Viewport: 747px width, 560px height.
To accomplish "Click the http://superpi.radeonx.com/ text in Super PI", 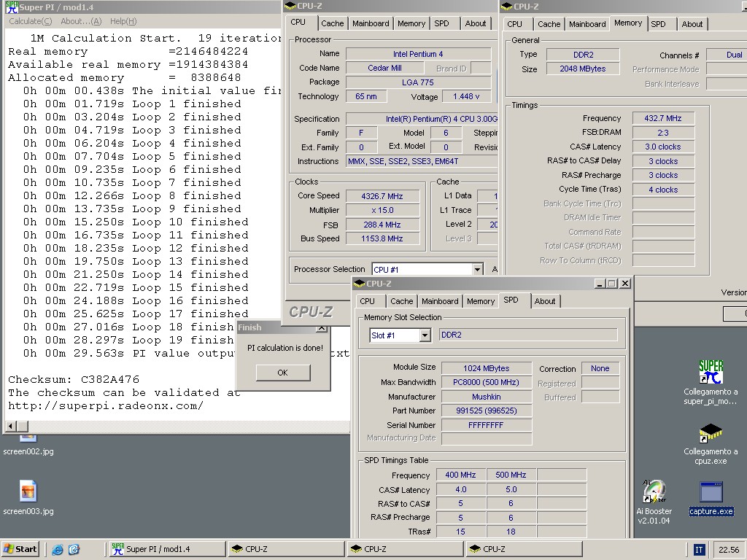I will 106,406.
